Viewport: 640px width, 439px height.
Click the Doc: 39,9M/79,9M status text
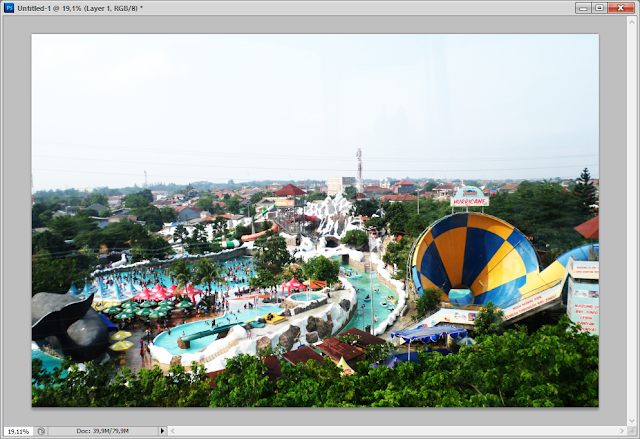pos(102,431)
